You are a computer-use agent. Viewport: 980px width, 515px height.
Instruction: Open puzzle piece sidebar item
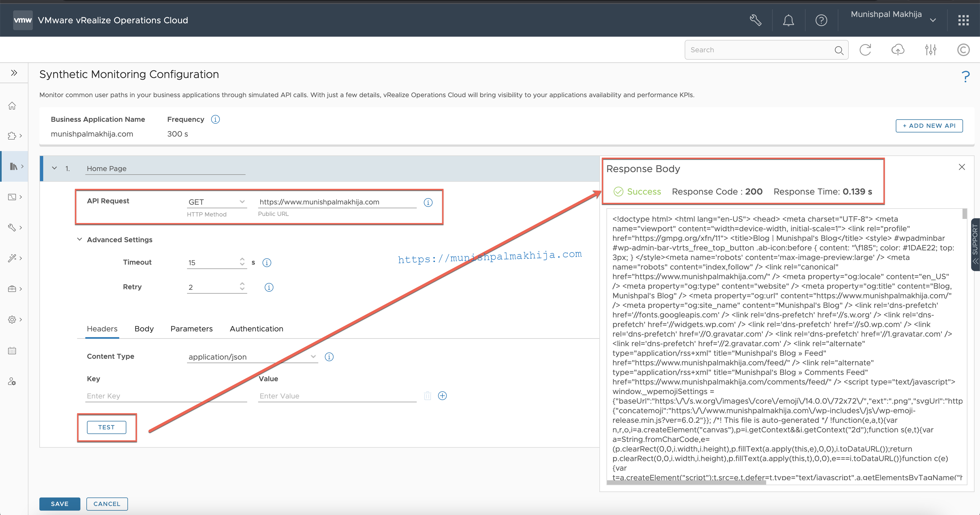[12, 135]
